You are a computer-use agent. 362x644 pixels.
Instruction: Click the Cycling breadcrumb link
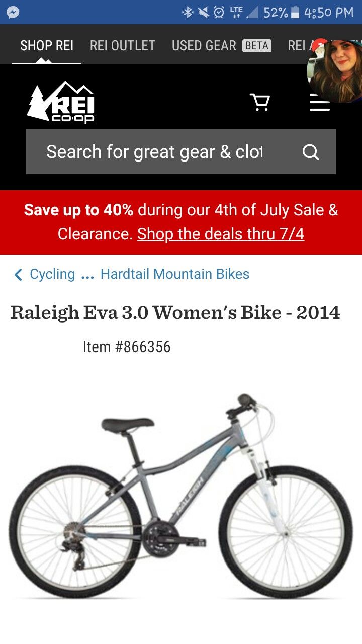pos(52,274)
